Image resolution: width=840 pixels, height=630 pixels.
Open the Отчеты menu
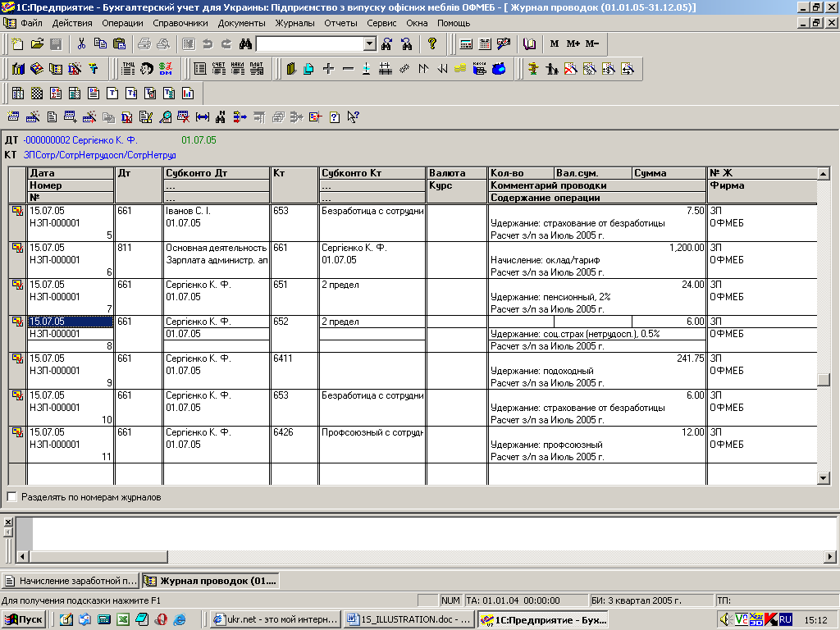tap(340, 23)
